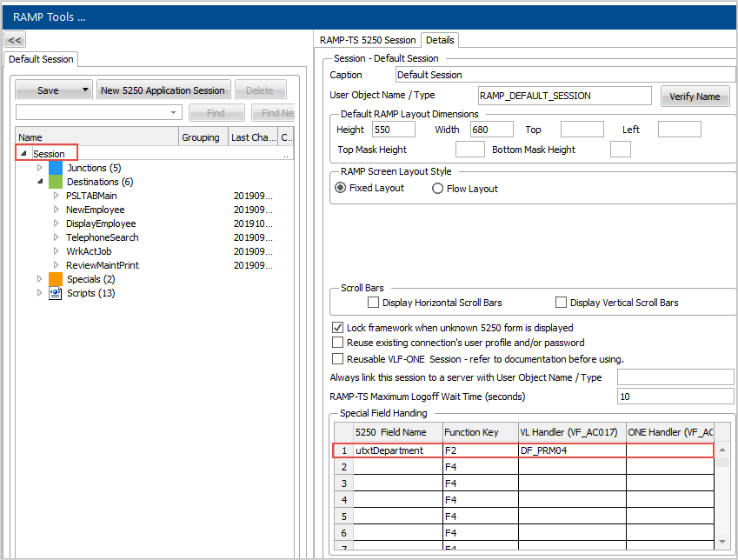Click the Verify Name button
This screenshot has height=560, width=738.
point(695,97)
